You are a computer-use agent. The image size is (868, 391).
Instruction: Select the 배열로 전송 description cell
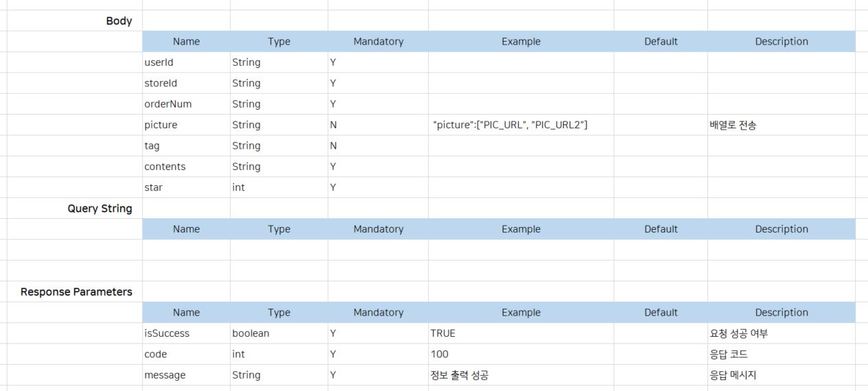(733, 125)
